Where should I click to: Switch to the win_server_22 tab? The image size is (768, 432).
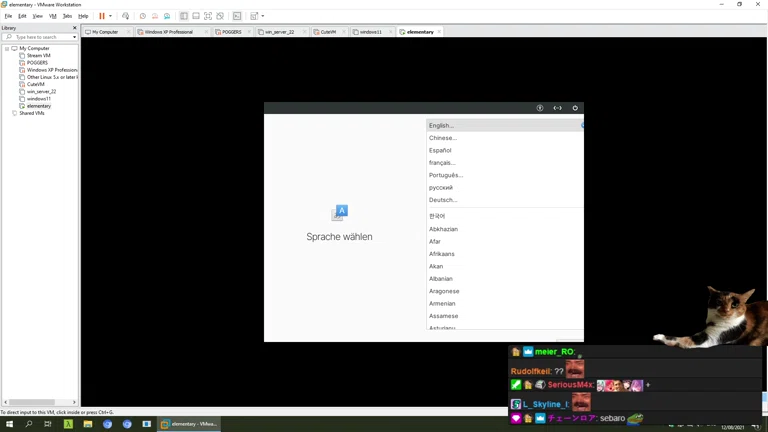point(279,32)
